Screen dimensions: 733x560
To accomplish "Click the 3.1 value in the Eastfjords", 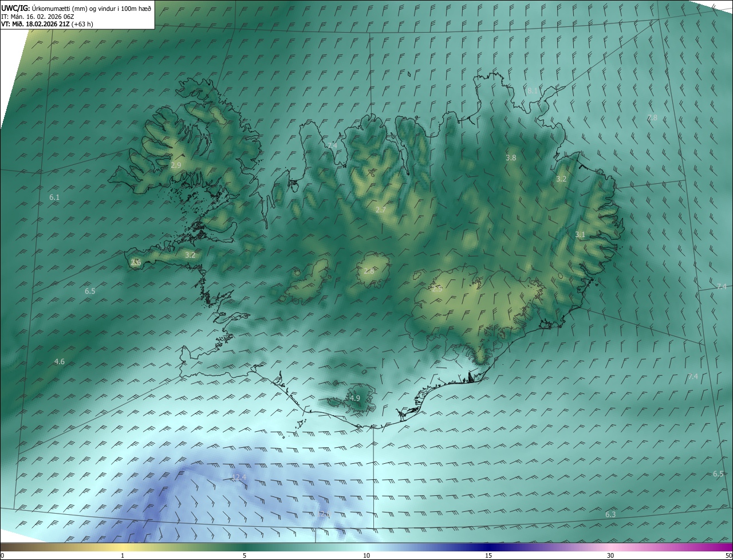I will pos(580,235).
